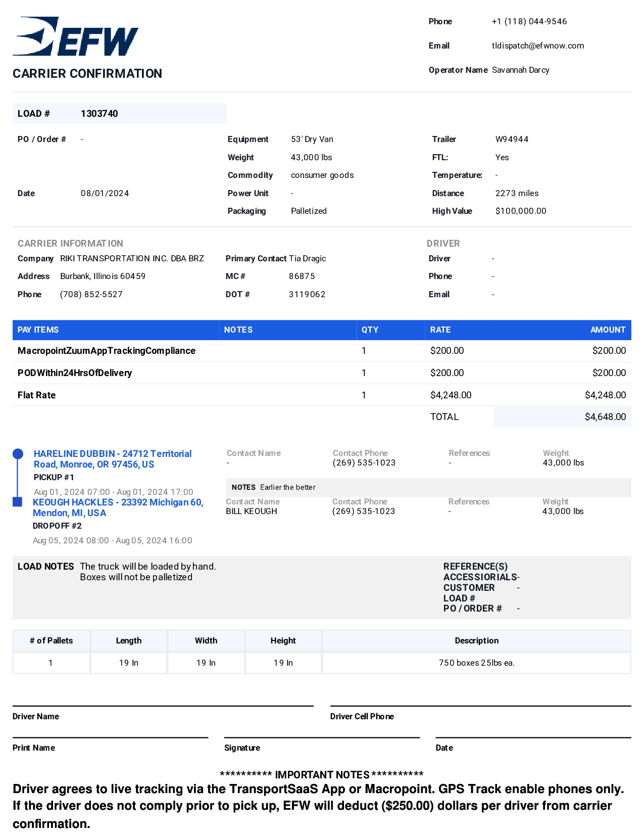Click pickup note Earlier the better
The image size is (644, 834).
tap(288, 487)
